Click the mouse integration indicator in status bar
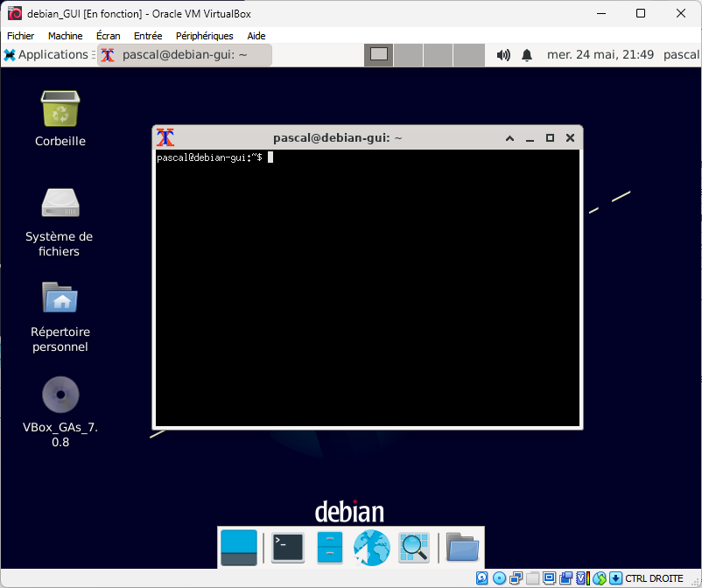 (x=600, y=578)
